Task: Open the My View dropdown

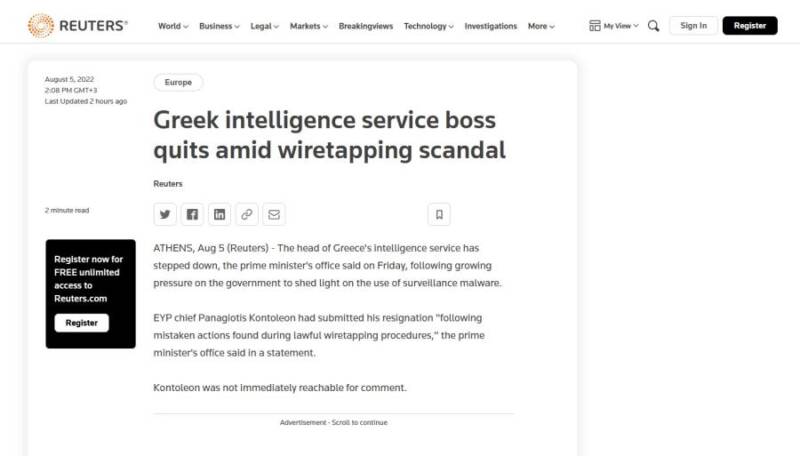Action: click(614, 26)
